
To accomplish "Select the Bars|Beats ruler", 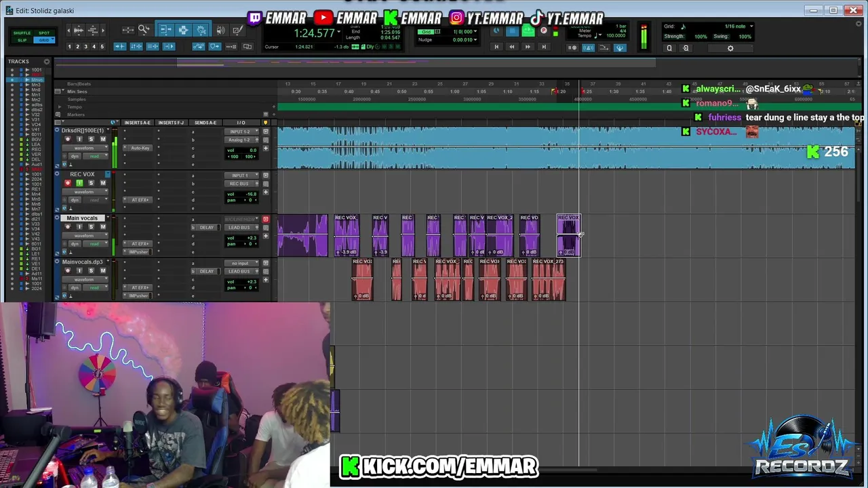I will [x=79, y=84].
